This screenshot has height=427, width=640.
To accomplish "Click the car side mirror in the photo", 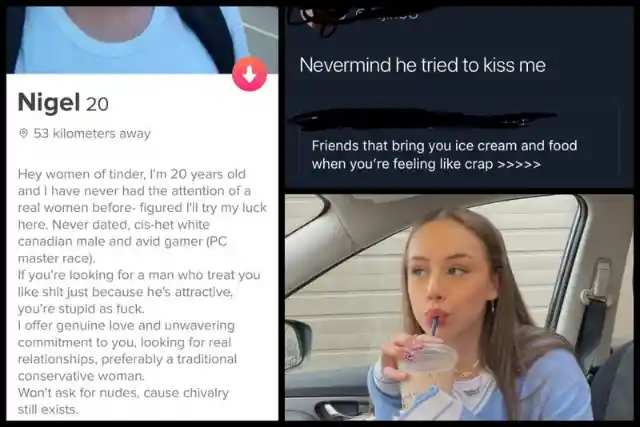I will pos(297,345).
